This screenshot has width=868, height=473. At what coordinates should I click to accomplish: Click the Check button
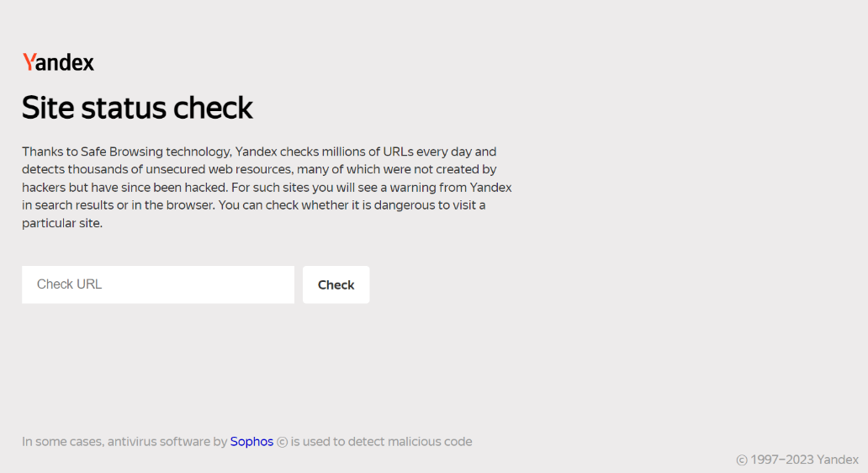pos(336,284)
